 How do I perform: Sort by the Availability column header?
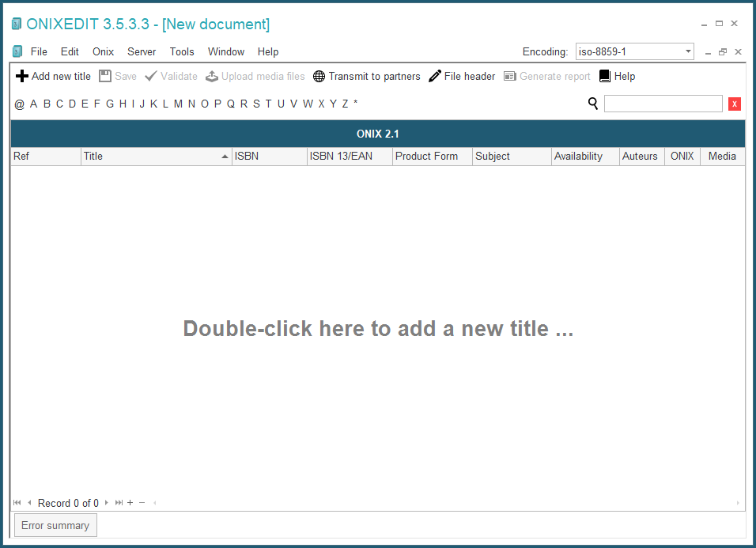(585, 156)
